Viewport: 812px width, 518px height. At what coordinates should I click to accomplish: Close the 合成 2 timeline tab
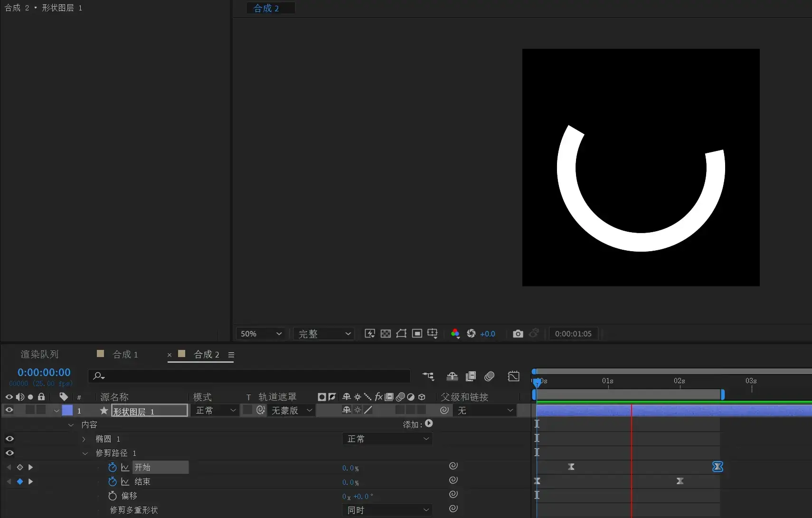(170, 355)
